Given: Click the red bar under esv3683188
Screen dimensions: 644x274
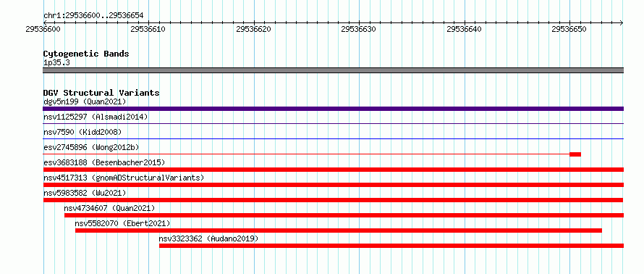Looking at the screenshot, I should (x=334, y=170).
